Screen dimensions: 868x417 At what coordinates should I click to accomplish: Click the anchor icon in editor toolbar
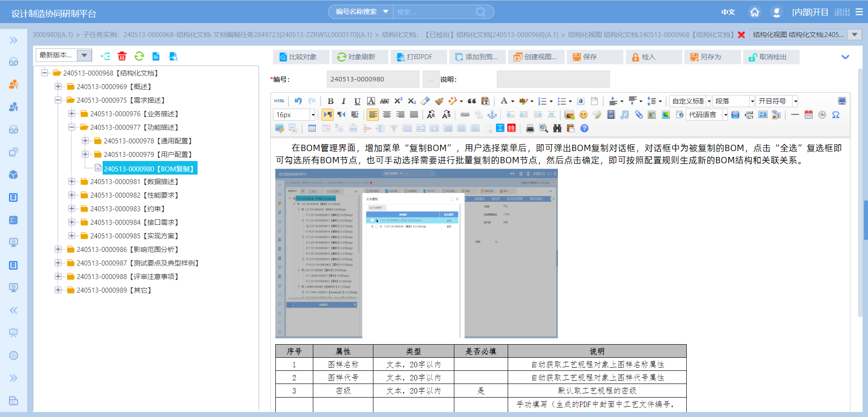coord(492,115)
